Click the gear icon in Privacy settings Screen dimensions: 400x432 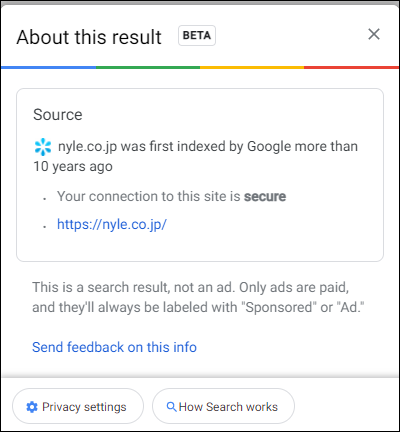coord(32,407)
